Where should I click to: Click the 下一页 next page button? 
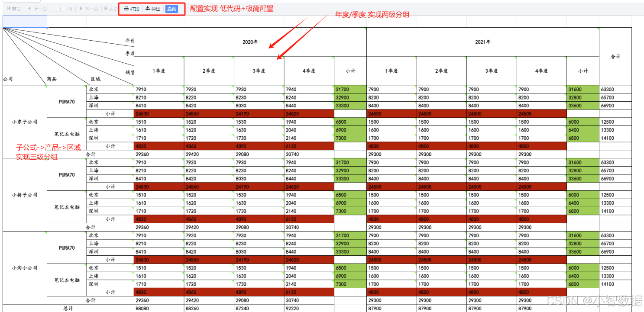click(89, 9)
